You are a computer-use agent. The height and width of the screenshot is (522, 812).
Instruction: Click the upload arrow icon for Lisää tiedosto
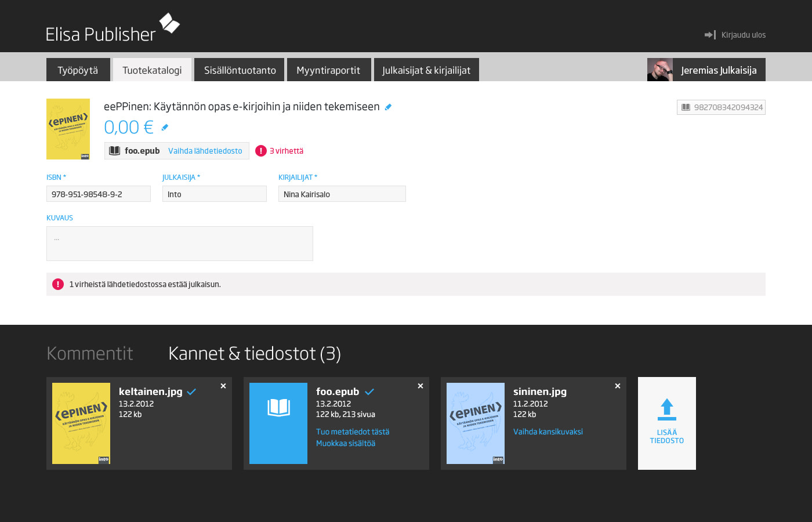[x=667, y=409]
